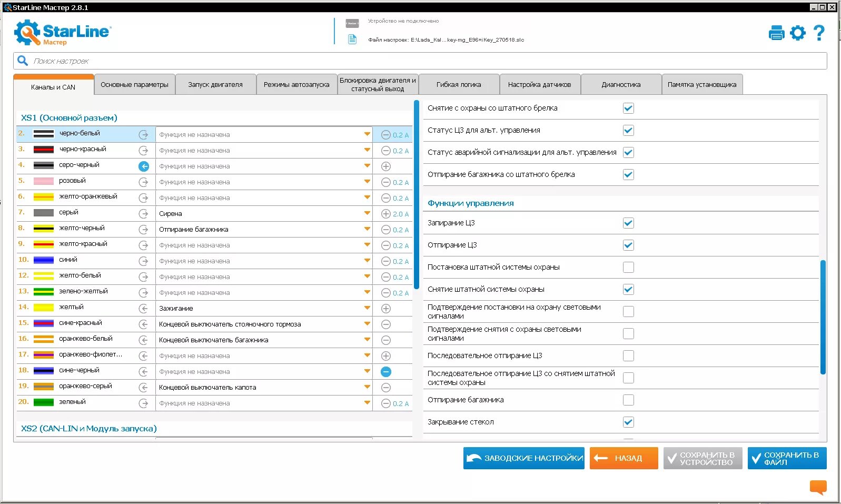Image resolution: width=841 pixels, height=504 pixels.
Task: Open the Зажигание function dropdown
Action: pos(264,309)
